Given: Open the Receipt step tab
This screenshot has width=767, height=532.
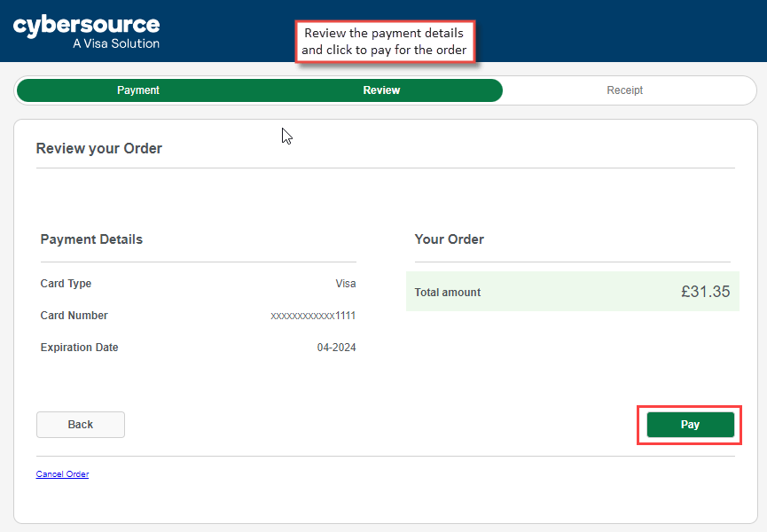Looking at the screenshot, I should (x=624, y=90).
